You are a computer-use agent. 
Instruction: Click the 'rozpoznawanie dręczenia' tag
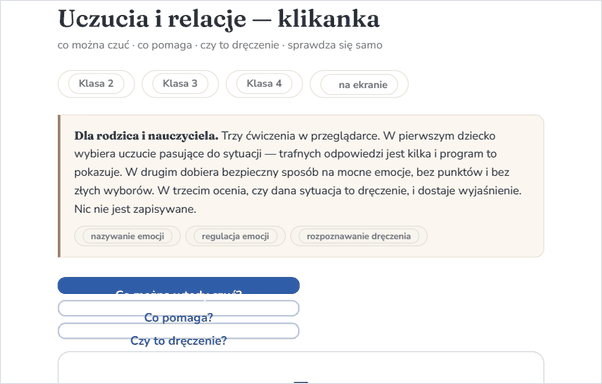359,236
